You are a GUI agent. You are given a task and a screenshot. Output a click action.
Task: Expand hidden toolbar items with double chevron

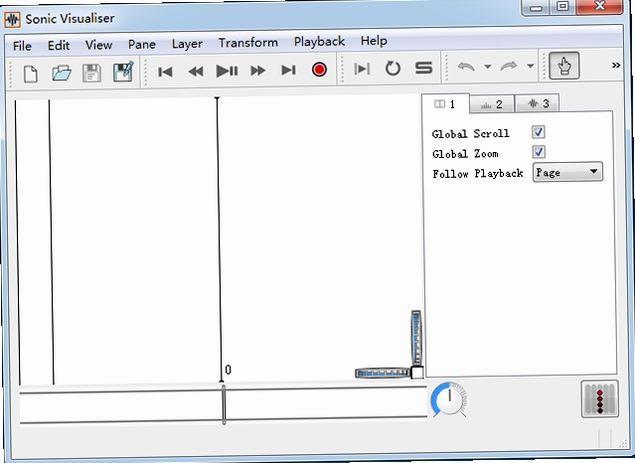(x=616, y=65)
